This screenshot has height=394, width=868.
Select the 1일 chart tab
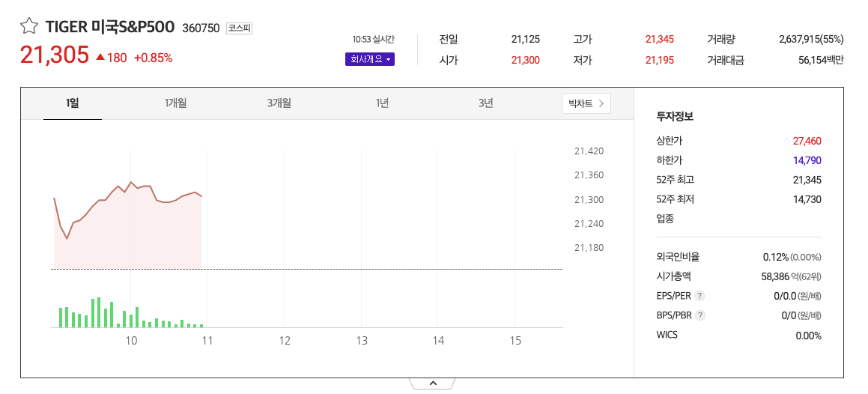coord(73,103)
